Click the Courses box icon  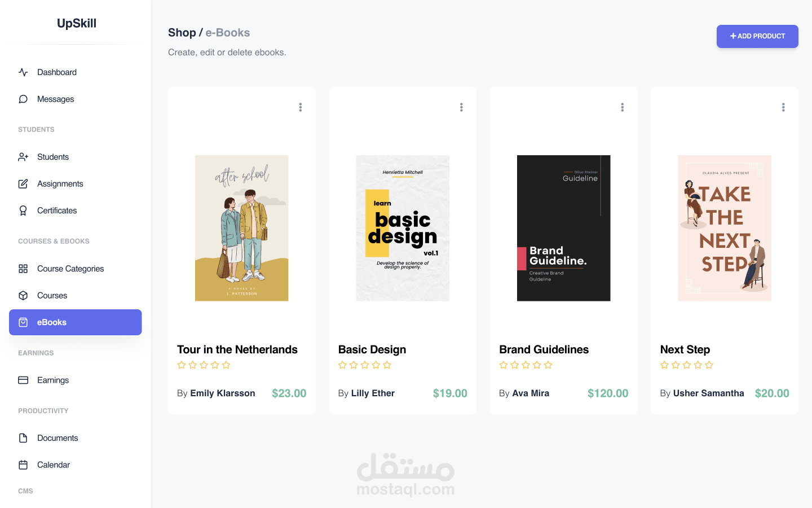click(23, 296)
